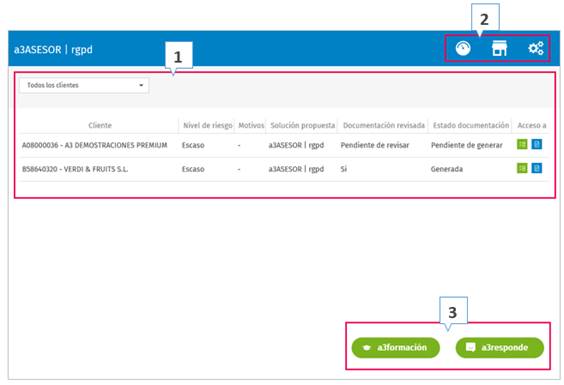Click blue document icon for VERDI & FRUITS
This screenshot has width=564, height=385.
537,168
